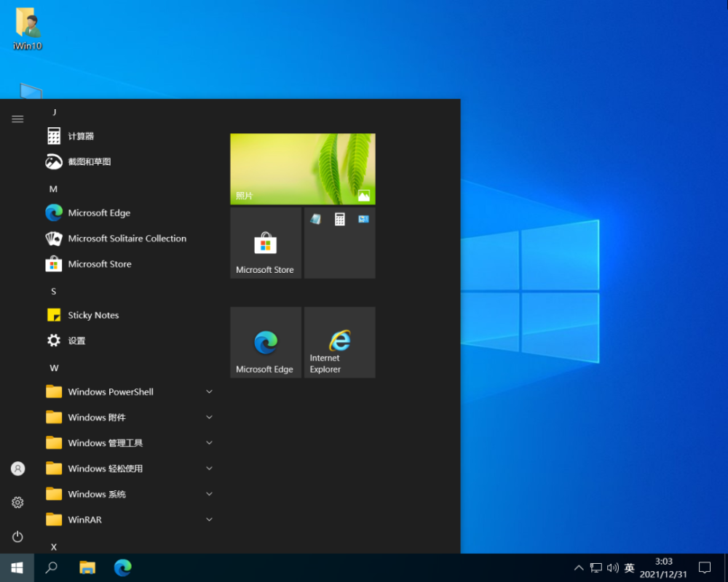This screenshot has height=582, width=728.
Task: Open the Photos (照片) live tile
Action: point(303,169)
